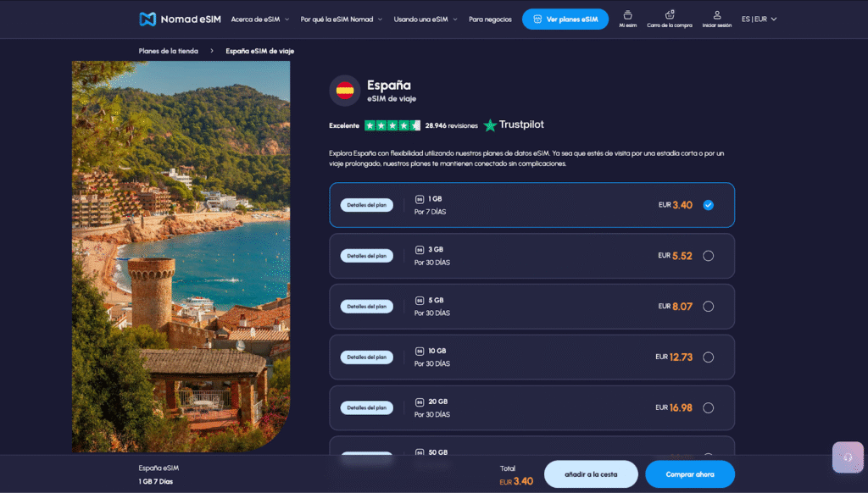Click the Comprar ahora button
The width and height of the screenshot is (868, 493).
click(689, 474)
